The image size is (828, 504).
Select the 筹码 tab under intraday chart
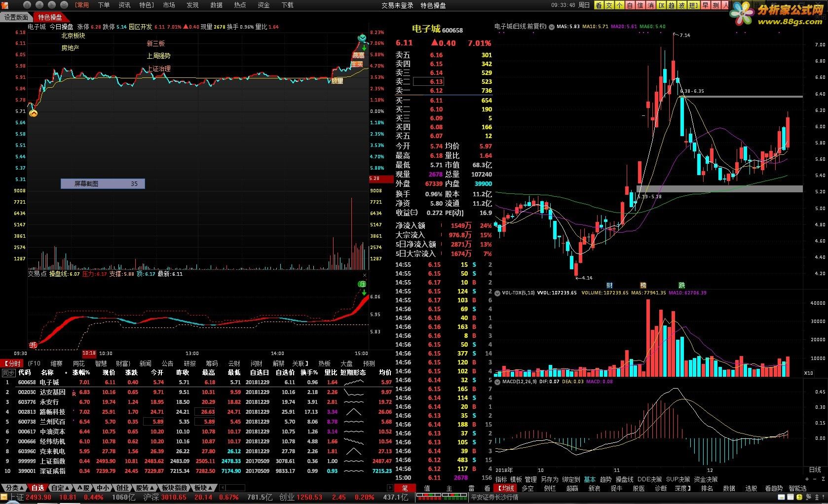[212, 363]
